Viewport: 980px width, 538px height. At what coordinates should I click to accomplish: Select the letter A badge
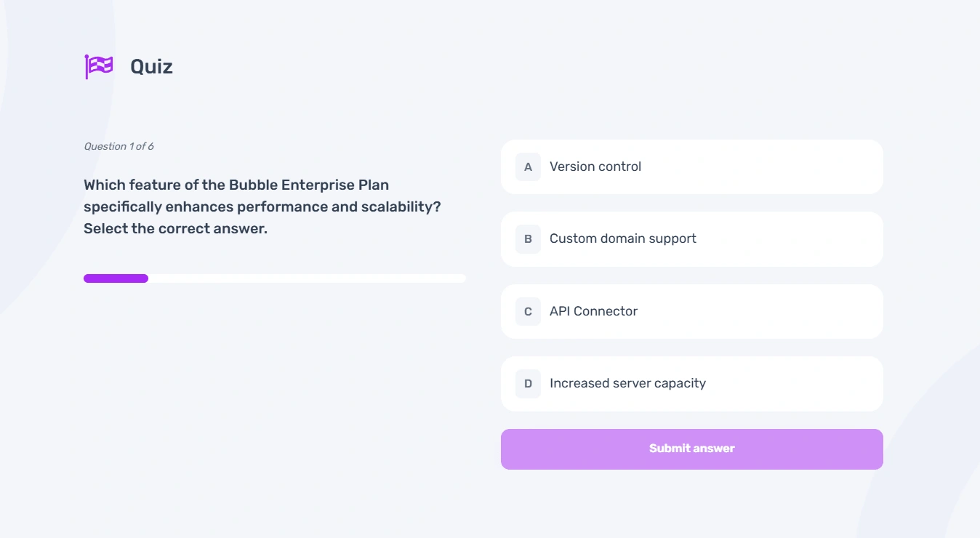coord(528,166)
